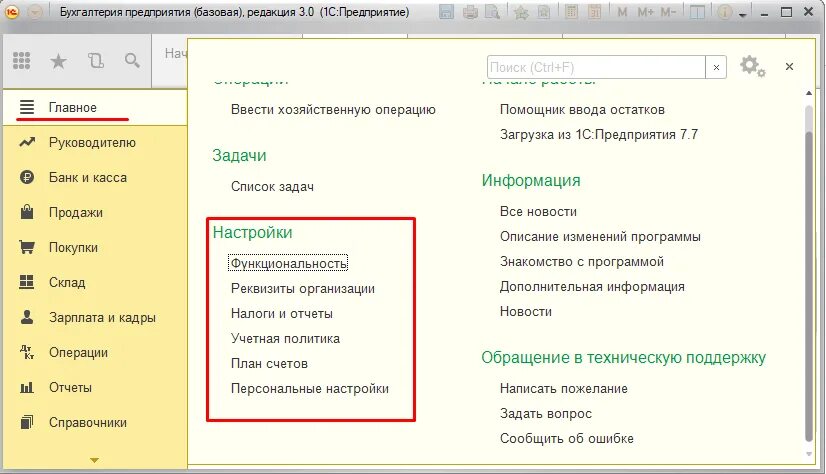Click the panel layout icon in title bar

tap(697, 12)
